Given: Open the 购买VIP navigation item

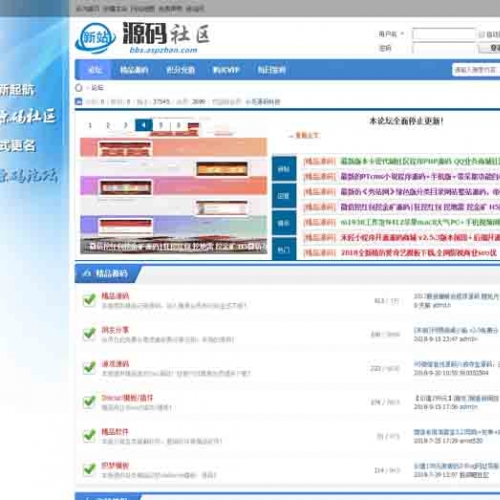Looking at the screenshot, I should click(x=226, y=70).
